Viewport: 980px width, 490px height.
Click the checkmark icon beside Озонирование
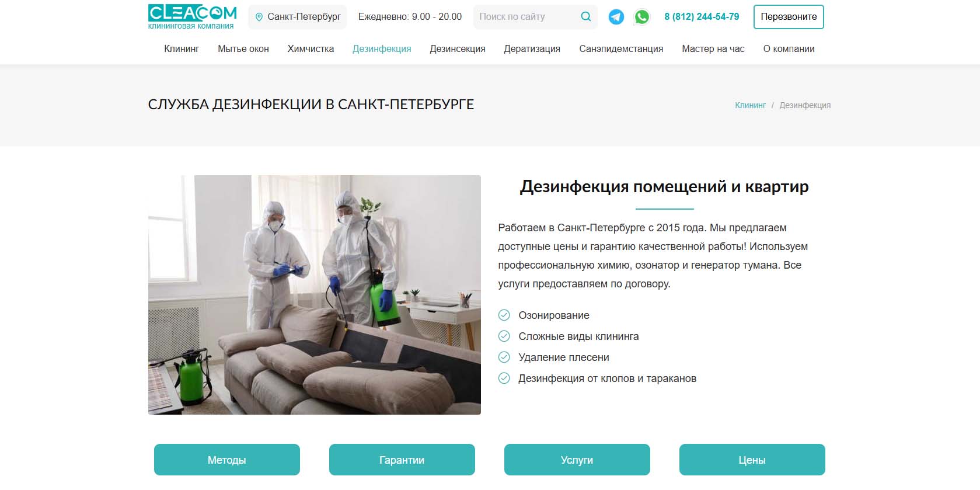point(504,315)
